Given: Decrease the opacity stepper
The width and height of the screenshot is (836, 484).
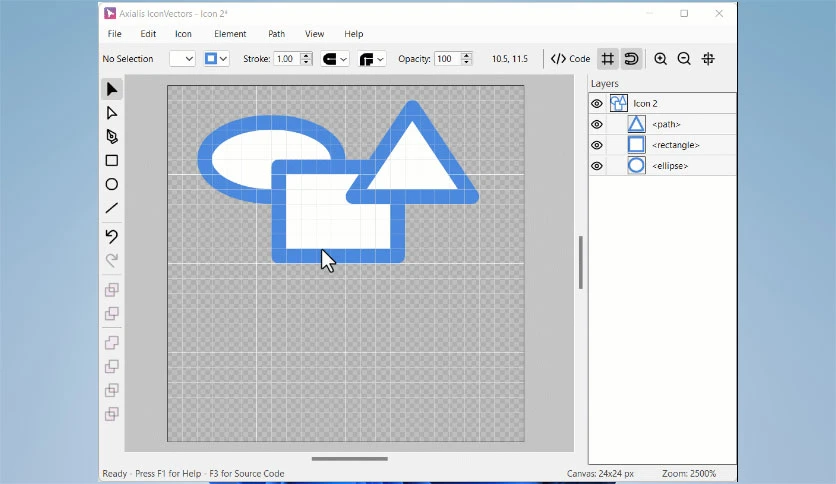Looking at the screenshot, I should [x=467, y=62].
